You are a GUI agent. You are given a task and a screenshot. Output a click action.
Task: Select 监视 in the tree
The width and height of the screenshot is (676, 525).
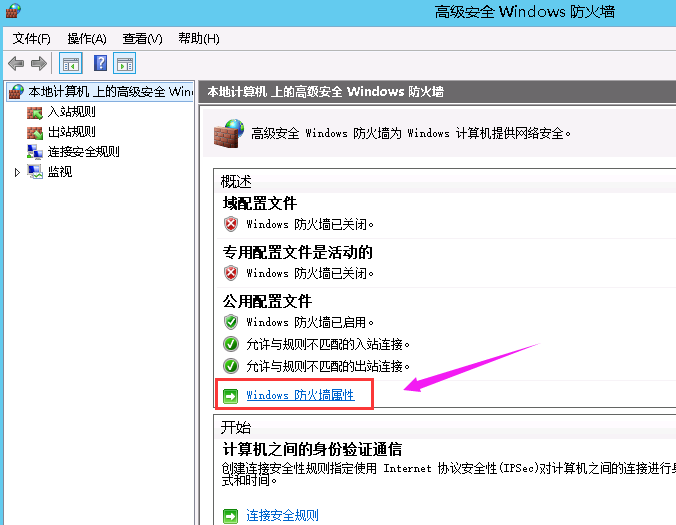click(x=60, y=172)
